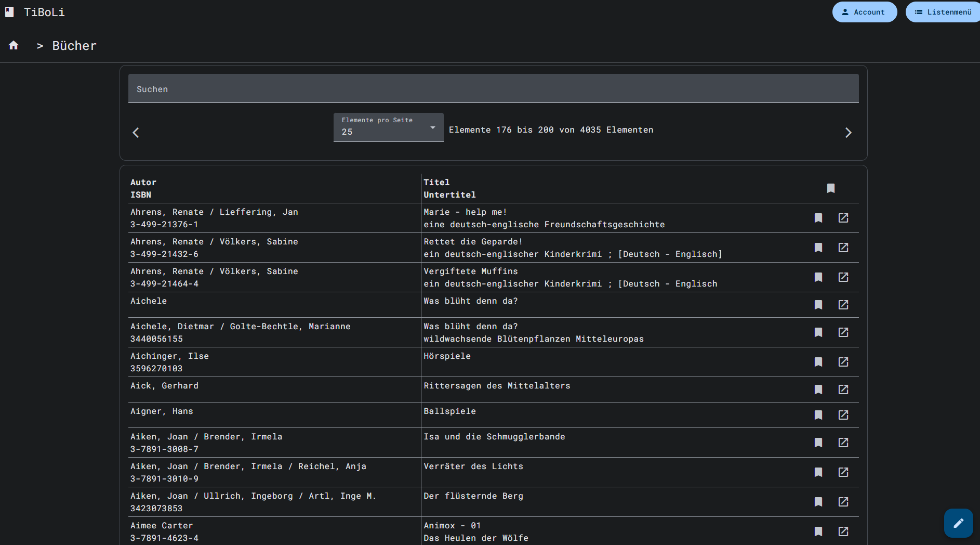Focus the Suchen search field
The width and height of the screenshot is (980, 545).
[493, 88]
